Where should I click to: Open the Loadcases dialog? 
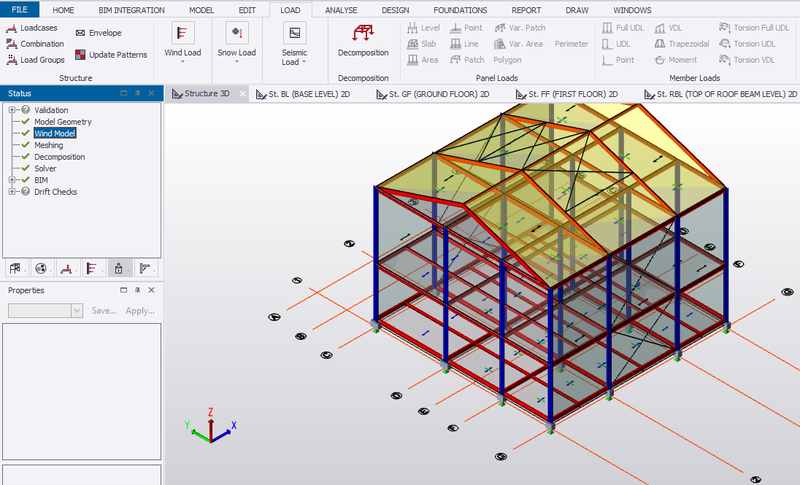pos(32,28)
